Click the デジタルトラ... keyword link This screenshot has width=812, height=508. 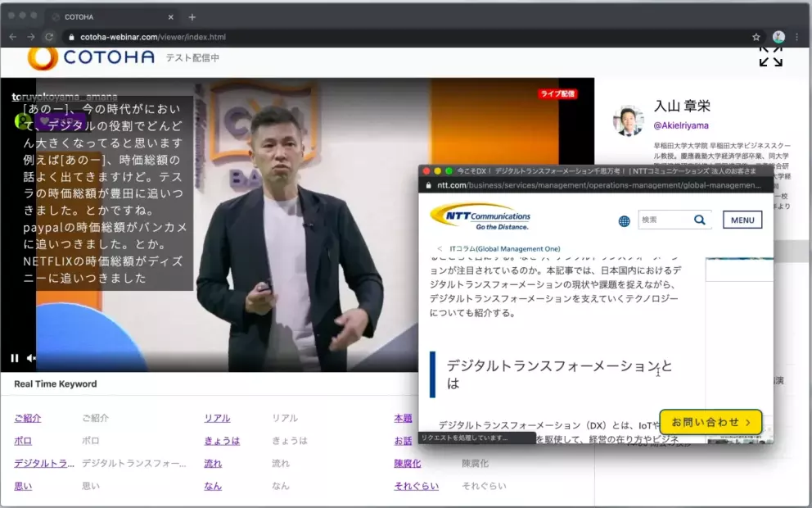click(x=44, y=464)
